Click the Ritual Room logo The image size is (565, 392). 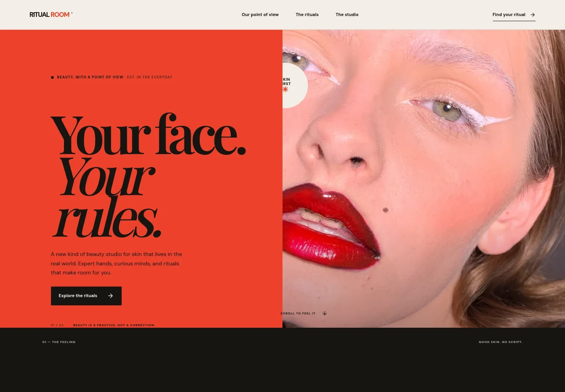[51, 15]
